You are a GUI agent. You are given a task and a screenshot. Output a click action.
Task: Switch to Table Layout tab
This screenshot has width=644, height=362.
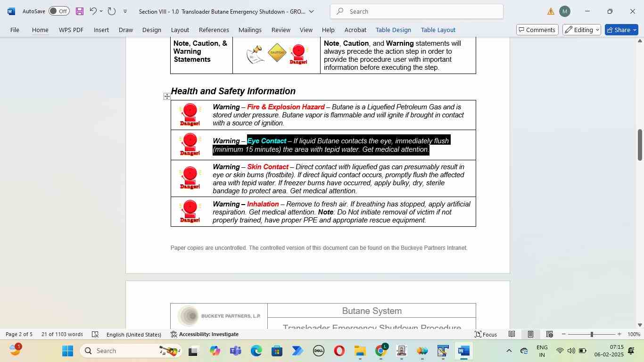[438, 30]
